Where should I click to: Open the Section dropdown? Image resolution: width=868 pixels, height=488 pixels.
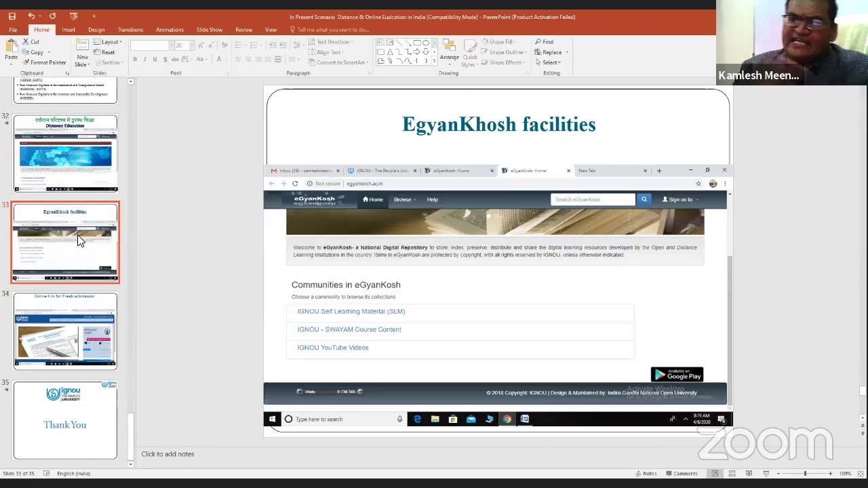[108, 62]
